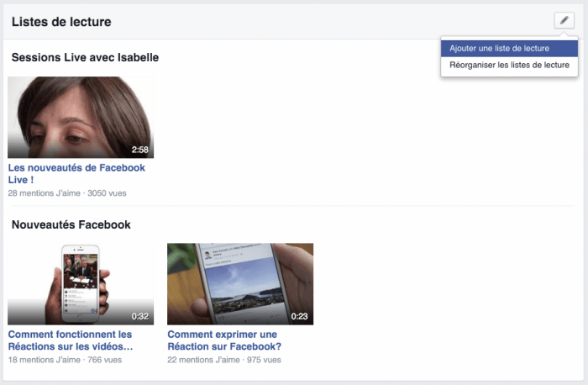Open the 'Nouveautés Facebook' playlist heading
Image resolution: width=588 pixels, height=385 pixels.
point(71,224)
